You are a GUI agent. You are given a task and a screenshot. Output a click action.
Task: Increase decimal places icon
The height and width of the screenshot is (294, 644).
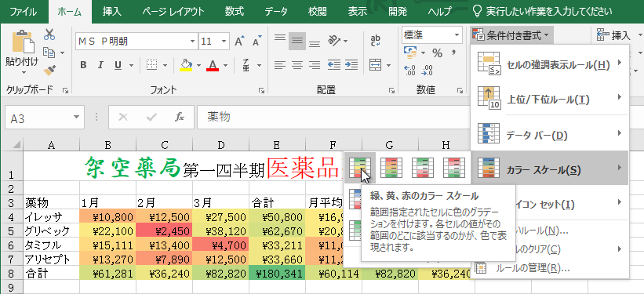(x=410, y=71)
